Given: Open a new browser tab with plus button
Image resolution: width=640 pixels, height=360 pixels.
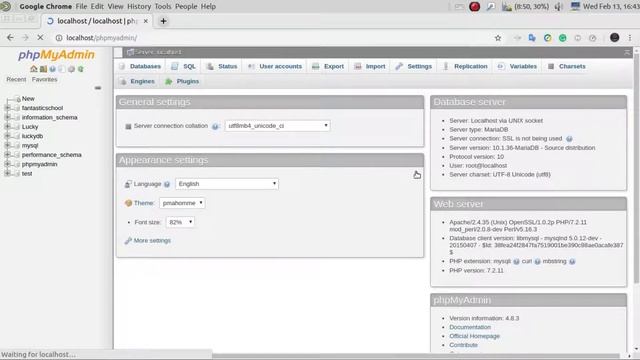Looking at the screenshot, I should pos(163,21).
